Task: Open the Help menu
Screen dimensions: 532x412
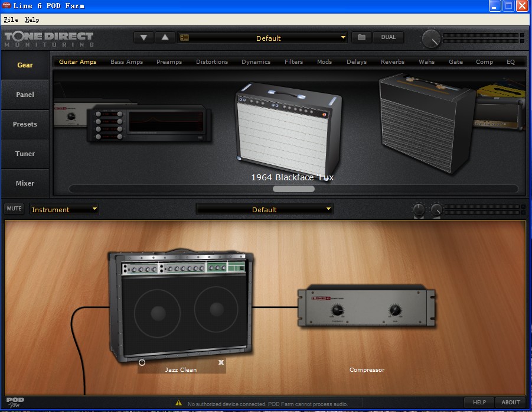Action: (32, 20)
